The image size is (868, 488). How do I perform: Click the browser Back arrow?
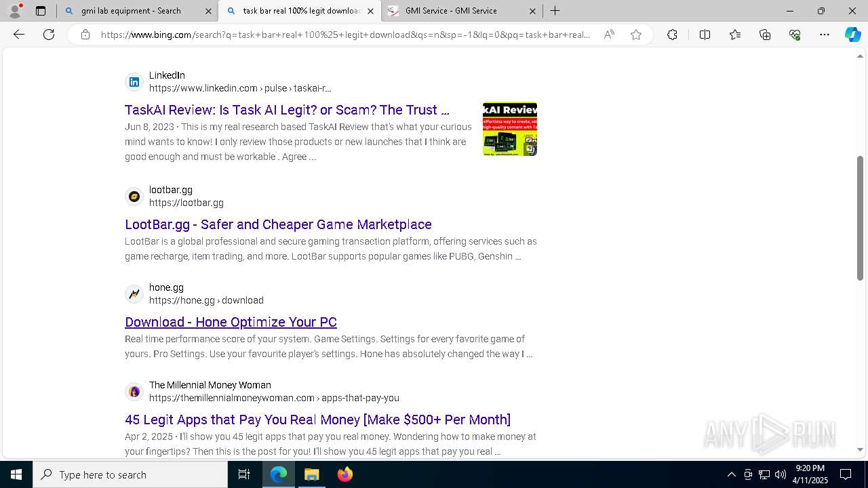coord(19,35)
